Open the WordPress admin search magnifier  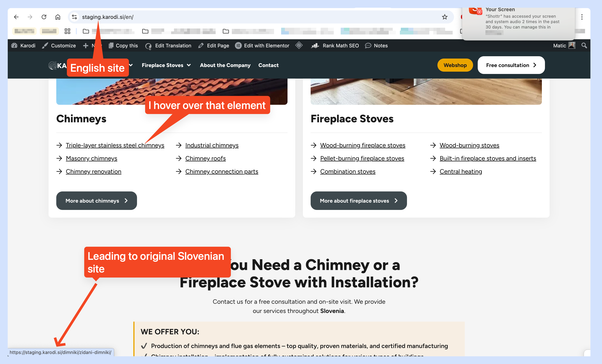tap(584, 45)
